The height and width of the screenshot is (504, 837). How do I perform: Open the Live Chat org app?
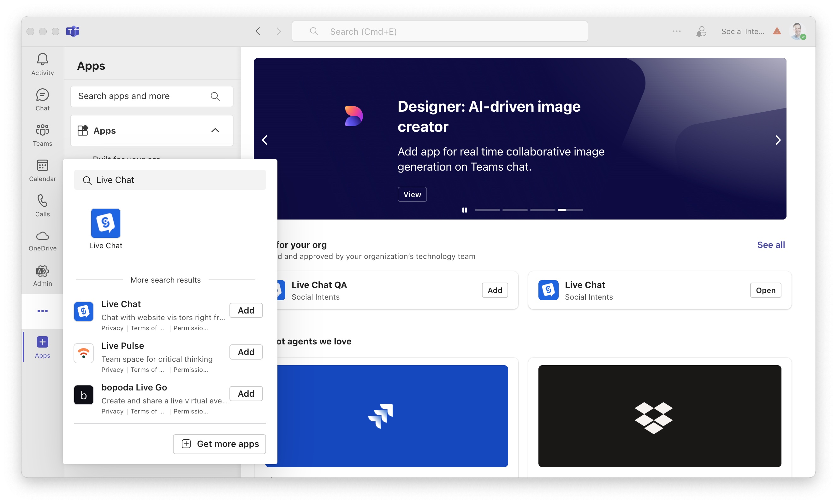765,290
